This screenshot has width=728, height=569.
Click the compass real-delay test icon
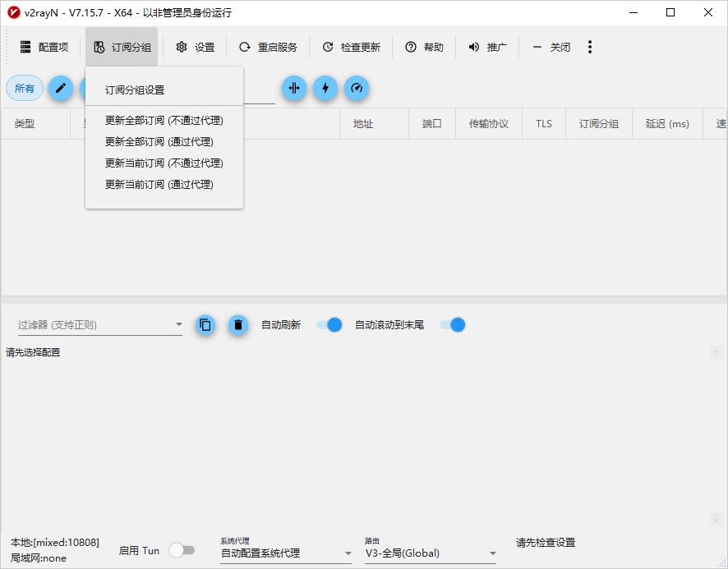click(x=357, y=88)
